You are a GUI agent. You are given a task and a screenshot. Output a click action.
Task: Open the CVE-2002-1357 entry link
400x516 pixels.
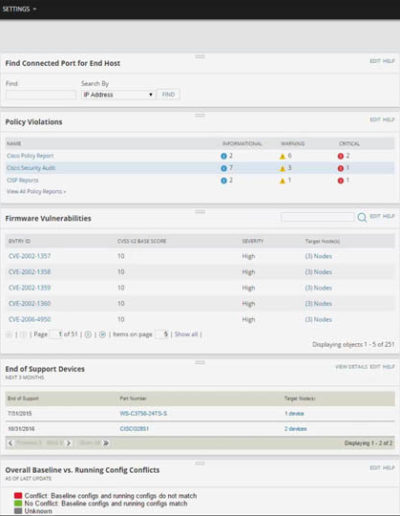(30, 256)
